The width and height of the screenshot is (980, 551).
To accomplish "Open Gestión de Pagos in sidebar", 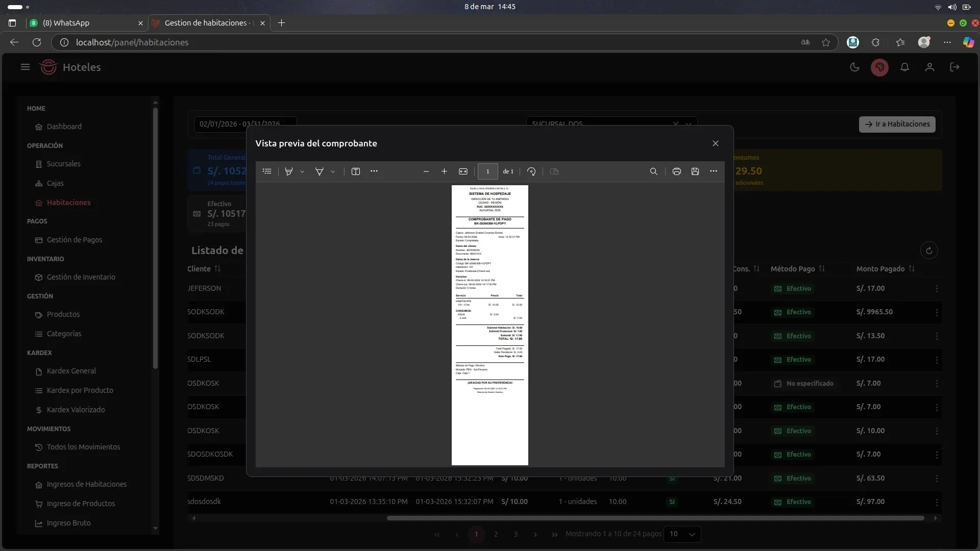I will pyautogui.click(x=75, y=240).
